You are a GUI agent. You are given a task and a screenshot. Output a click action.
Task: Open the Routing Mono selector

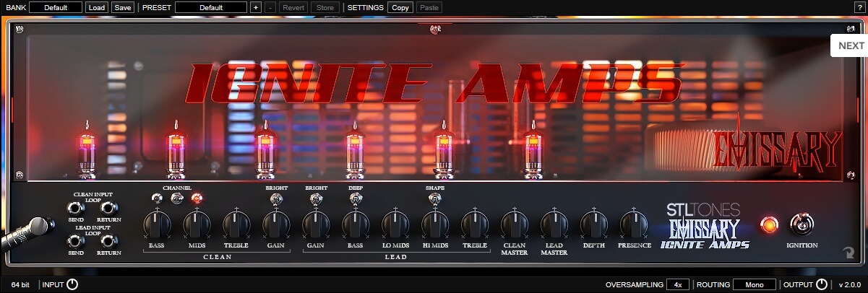[755, 284]
